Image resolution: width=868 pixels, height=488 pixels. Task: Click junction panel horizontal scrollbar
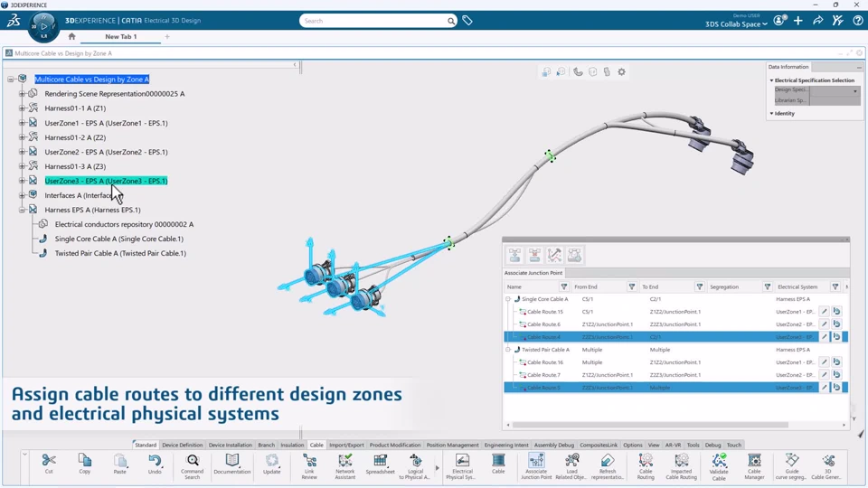pyautogui.click(x=650, y=425)
